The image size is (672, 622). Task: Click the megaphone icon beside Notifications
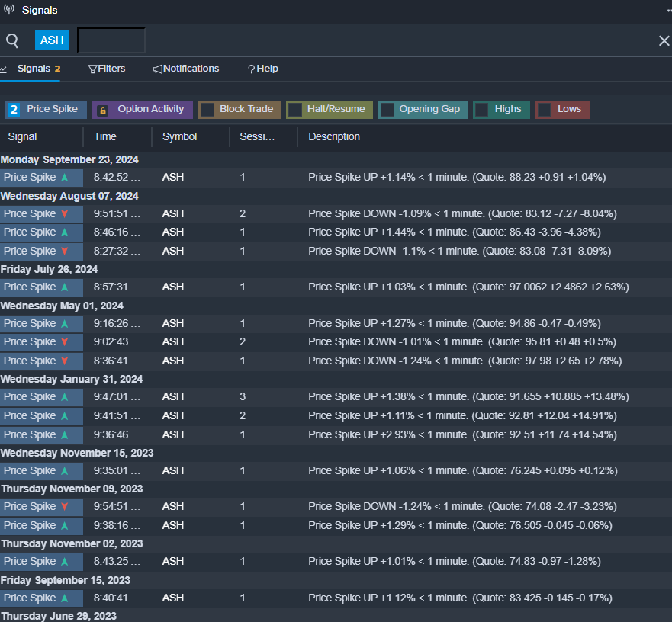(x=157, y=69)
